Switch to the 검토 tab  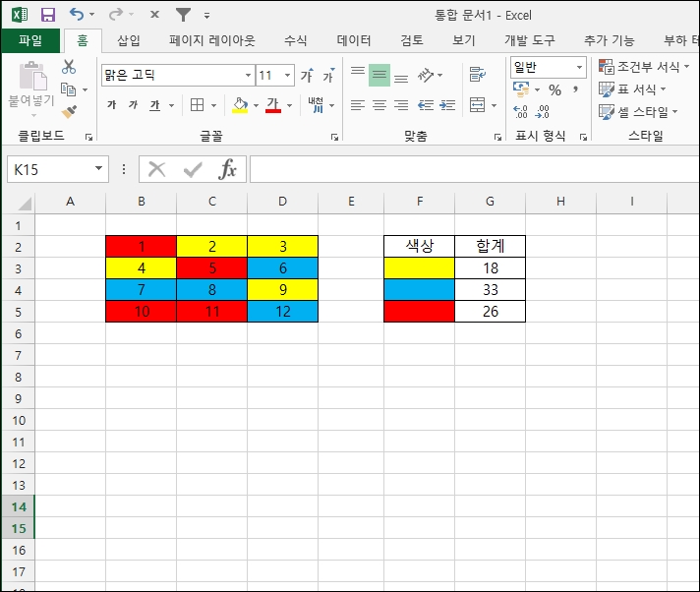[x=412, y=40]
